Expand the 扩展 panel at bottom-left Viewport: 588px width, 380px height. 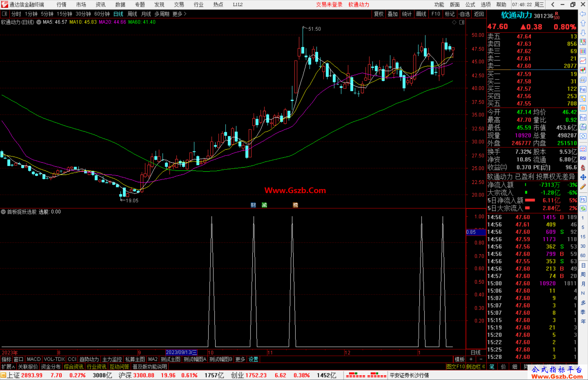(8, 367)
